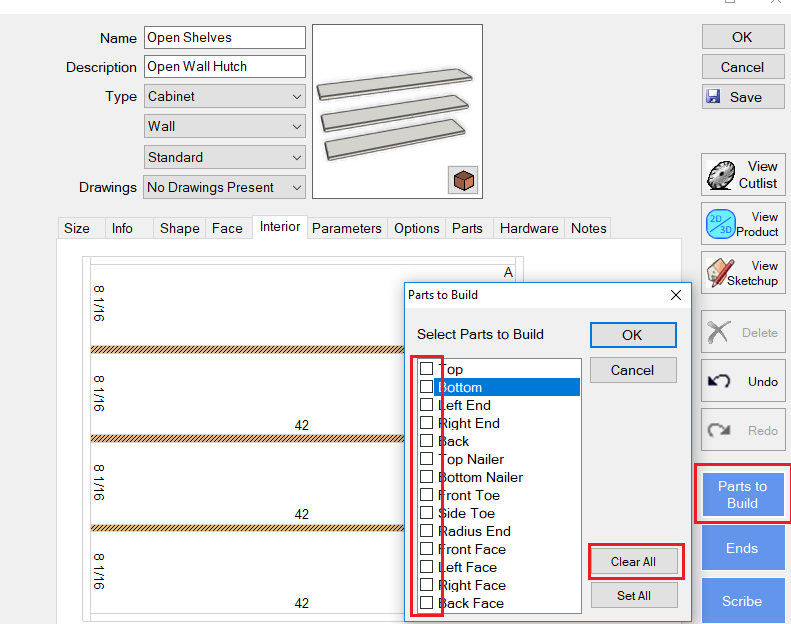Switch to the Parameters tab
This screenshot has height=624, width=791.
(346, 228)
